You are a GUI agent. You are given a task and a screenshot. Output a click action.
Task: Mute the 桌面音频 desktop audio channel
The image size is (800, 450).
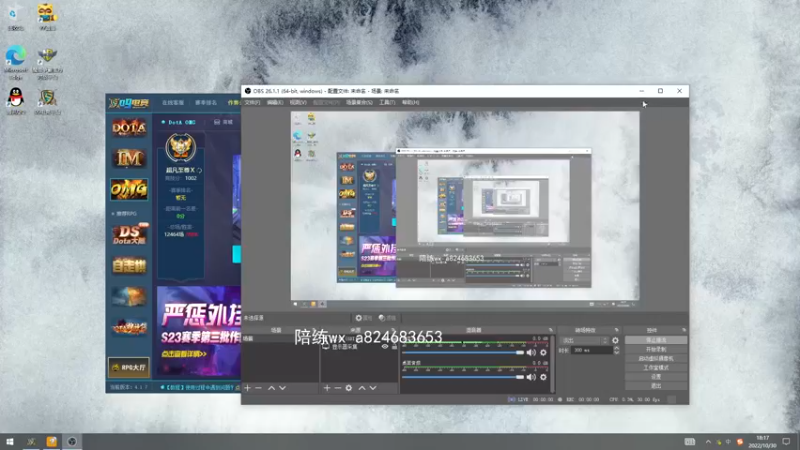point(531,377)
